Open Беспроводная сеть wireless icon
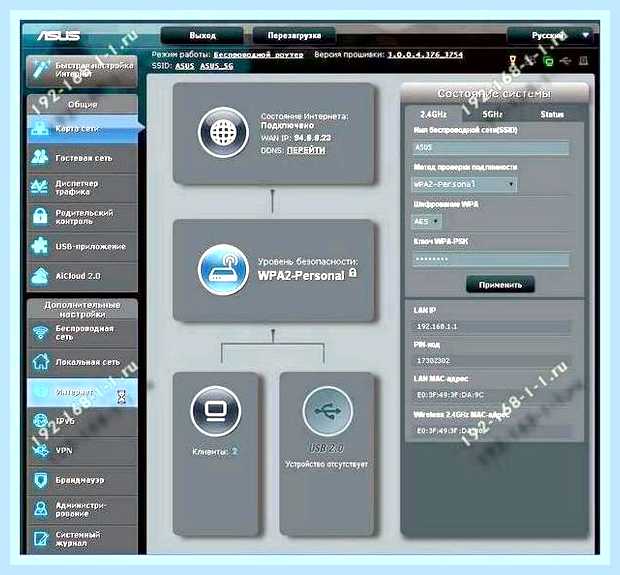This screenshot has height=575, width=620. (40, 333)
